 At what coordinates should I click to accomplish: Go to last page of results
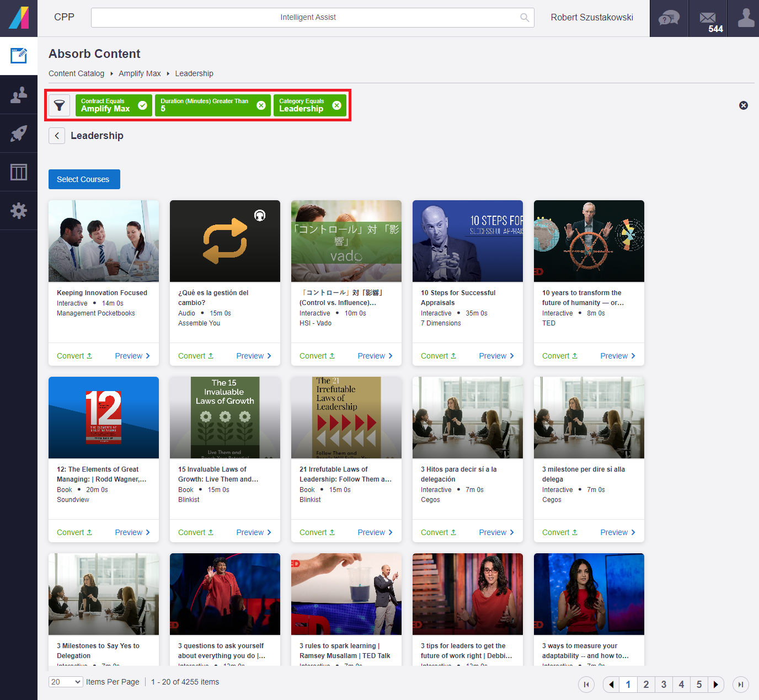[x=741, y=685]
